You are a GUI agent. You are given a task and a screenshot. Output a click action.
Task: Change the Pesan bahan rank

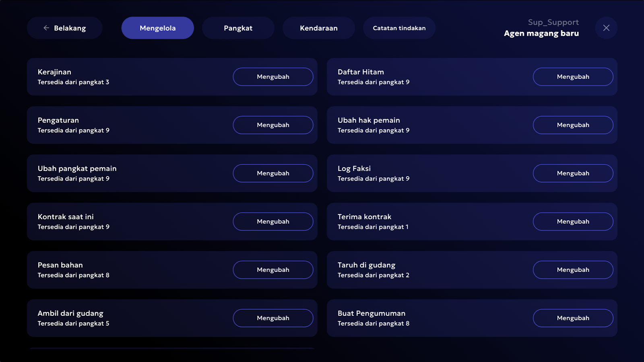coord(273,270)
